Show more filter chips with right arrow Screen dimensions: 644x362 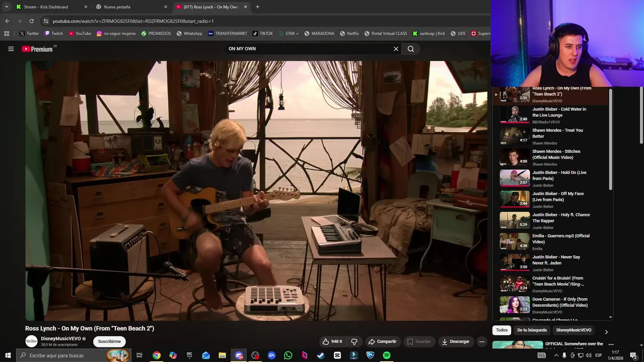pyautogui.click(x=606, y=332)
